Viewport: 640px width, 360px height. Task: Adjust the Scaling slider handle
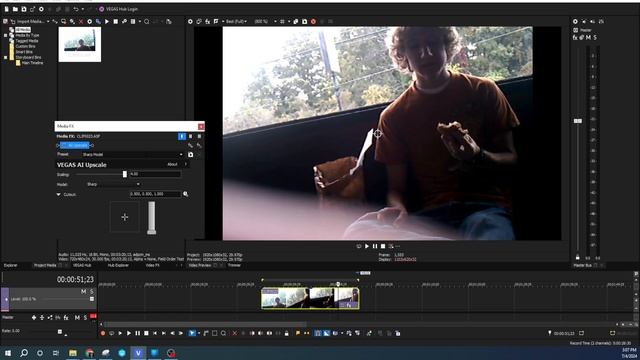point(125,174)
